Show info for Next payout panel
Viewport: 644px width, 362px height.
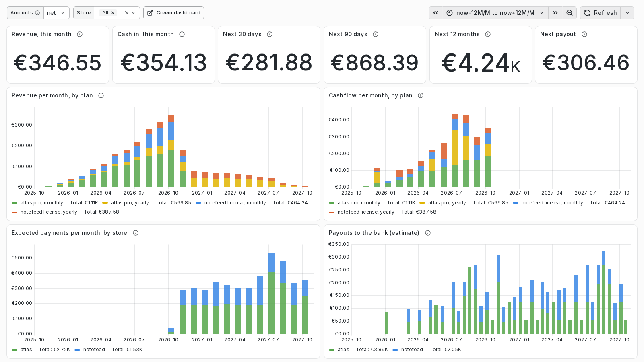tap(584, 34)
